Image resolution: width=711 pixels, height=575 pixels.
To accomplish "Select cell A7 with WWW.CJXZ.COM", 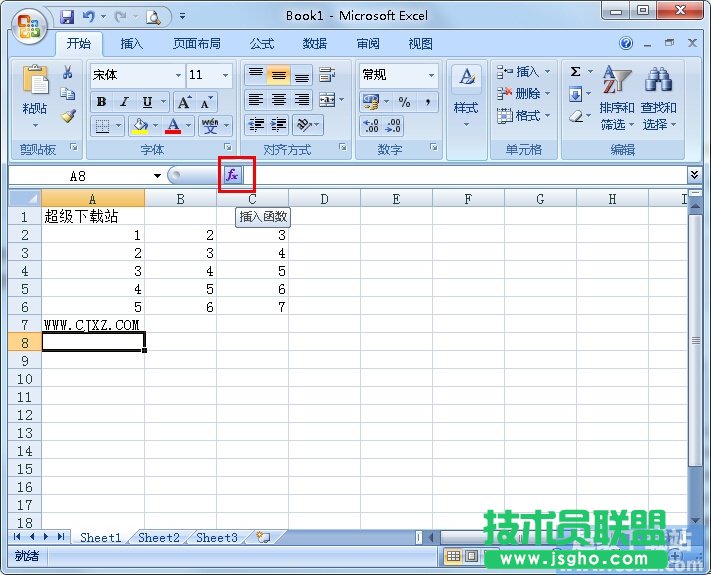I will tap(93, 324).
